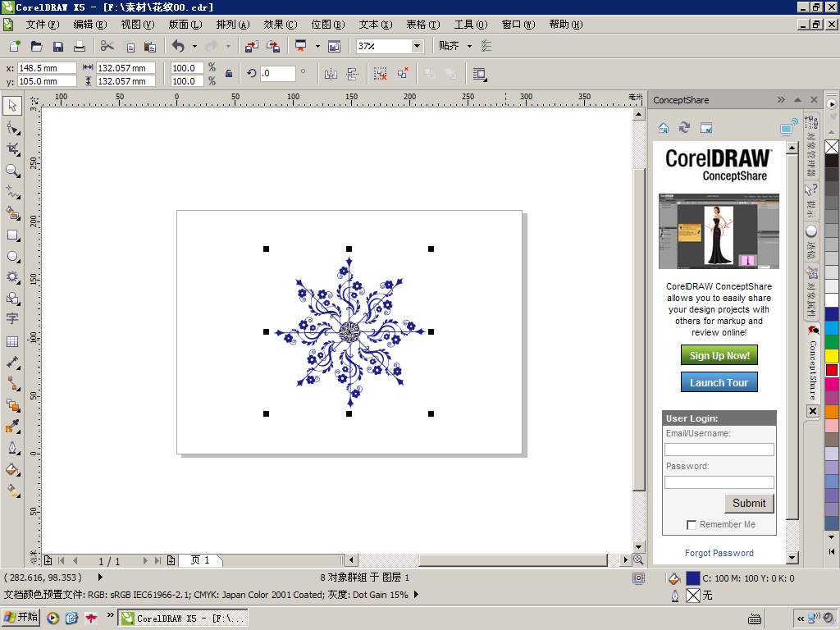This screenshot has width=840, height=630.
Task: Open the 帮助 menu
Action: (x=566, y=25)
